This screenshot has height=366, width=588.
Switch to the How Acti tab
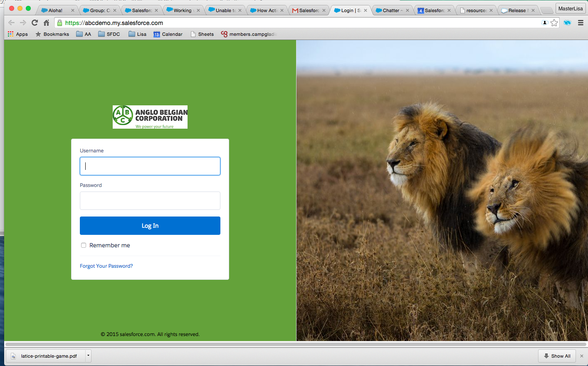(266, 10)
